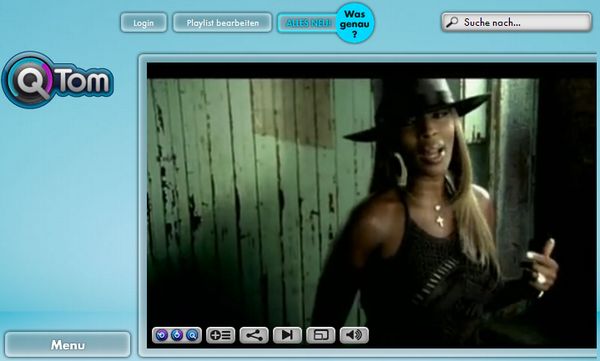Click the Was genau? round bubble

point(355,23)
